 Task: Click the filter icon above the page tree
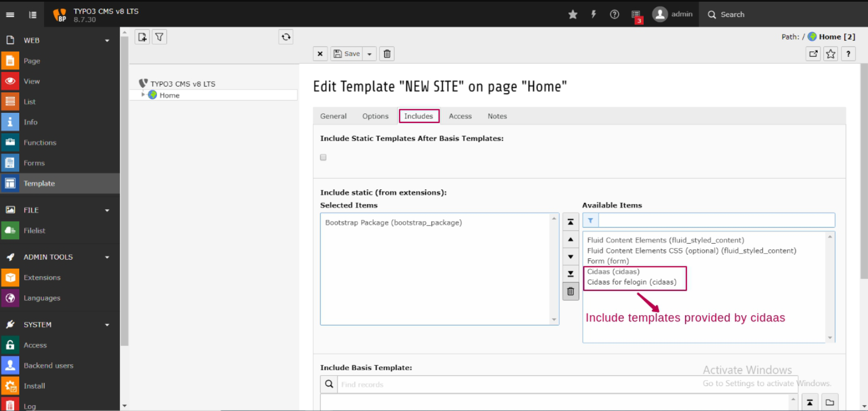coord(159,36)
